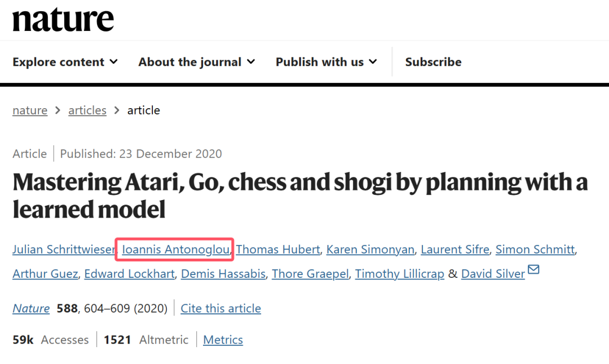Expand the Publish with us menu
The image size is (609, 364).
coord(326,62)
